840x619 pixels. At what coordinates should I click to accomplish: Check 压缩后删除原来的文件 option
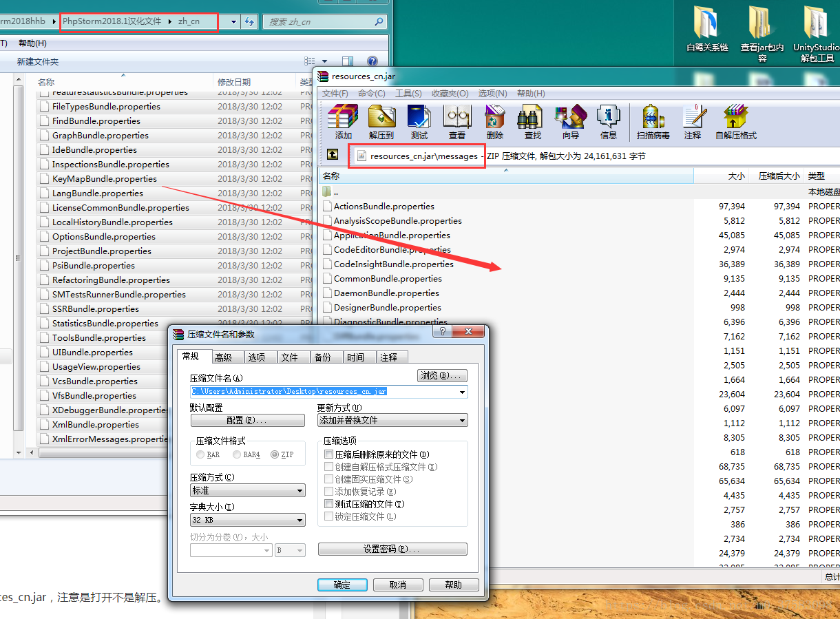point(328,454)
